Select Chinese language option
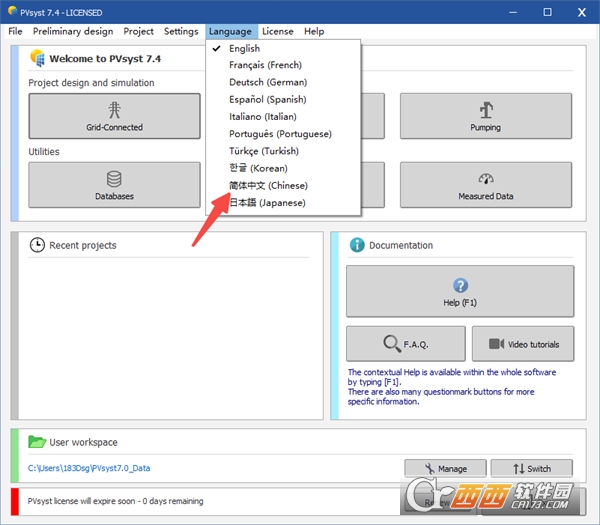The height and width of the screenshot is (525, 600). tap(283, 186)
